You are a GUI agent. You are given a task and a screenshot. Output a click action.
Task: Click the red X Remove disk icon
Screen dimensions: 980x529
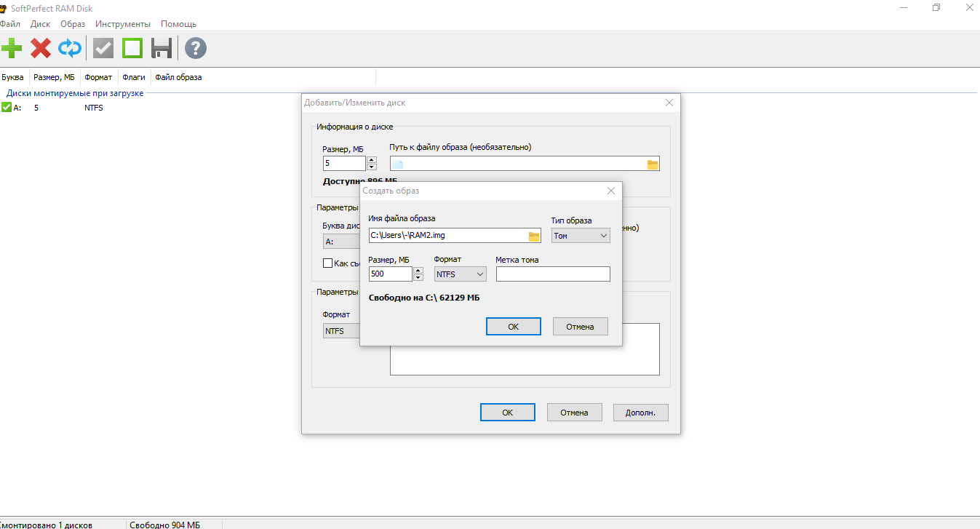pyautogui.click(x=41, y=49)
